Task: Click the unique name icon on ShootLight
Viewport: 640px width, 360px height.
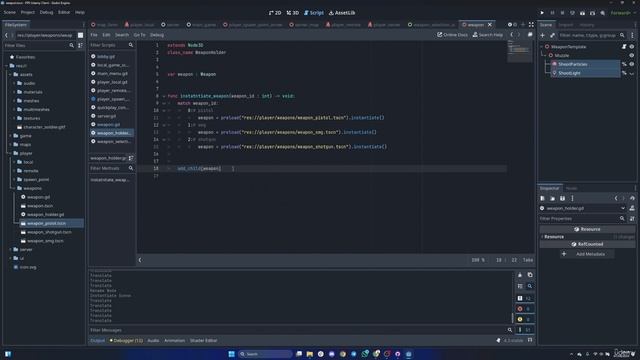Action: (x=624, y=73)
